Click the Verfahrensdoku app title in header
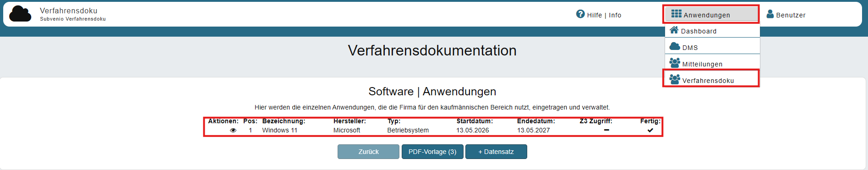The width and height of the screenshot is (868, 170). (69, 11)
